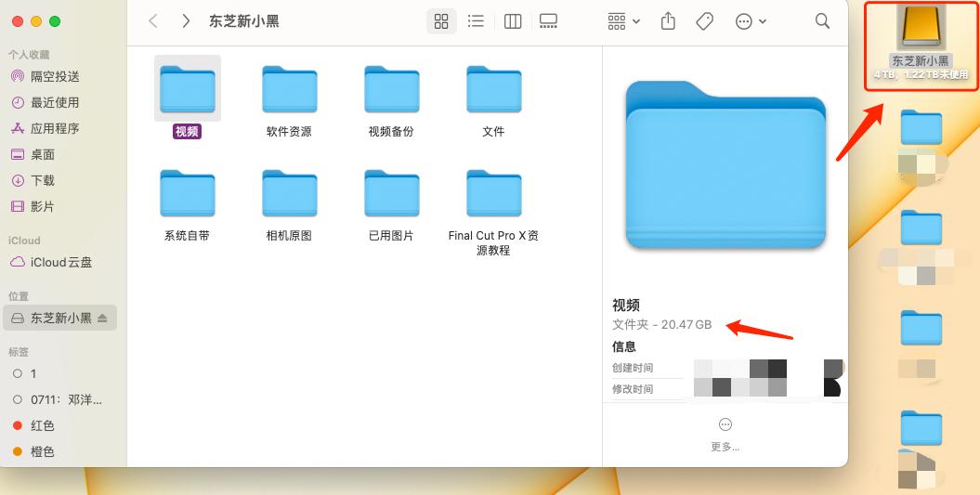Select the 已用图片 folder

point(391,205)
